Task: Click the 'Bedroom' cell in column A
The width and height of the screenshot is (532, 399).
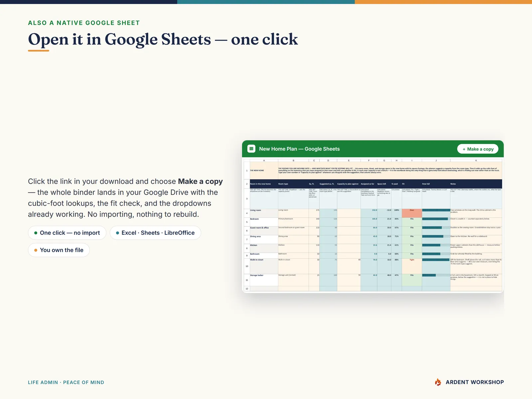Action: click(x=264, y=222)
